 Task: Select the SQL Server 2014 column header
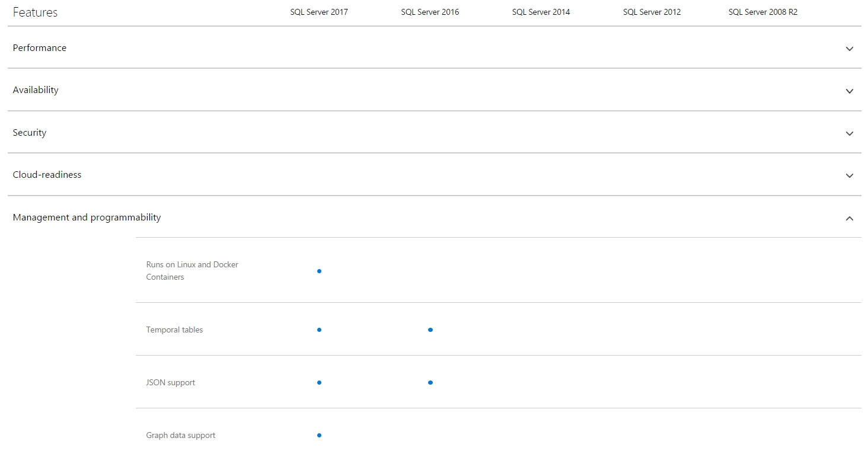point(541,12)
